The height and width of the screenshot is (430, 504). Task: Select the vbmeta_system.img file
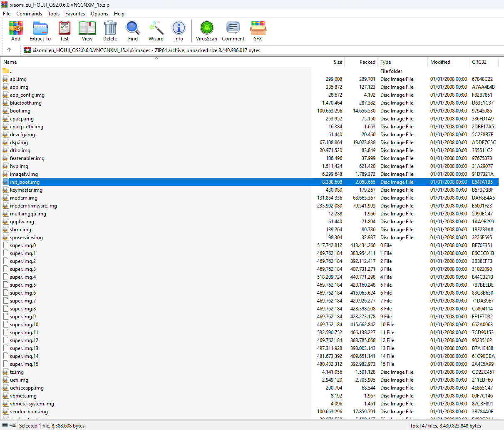click(32, 404)
